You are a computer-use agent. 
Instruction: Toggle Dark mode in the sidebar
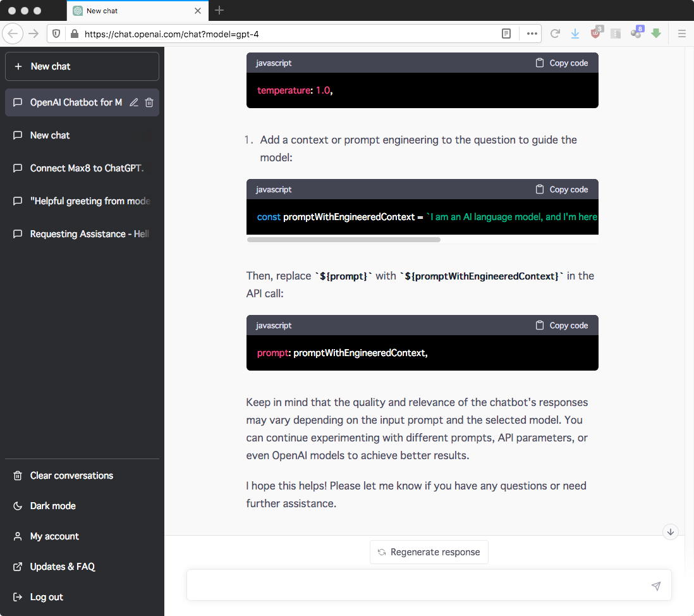click(82, 506)
